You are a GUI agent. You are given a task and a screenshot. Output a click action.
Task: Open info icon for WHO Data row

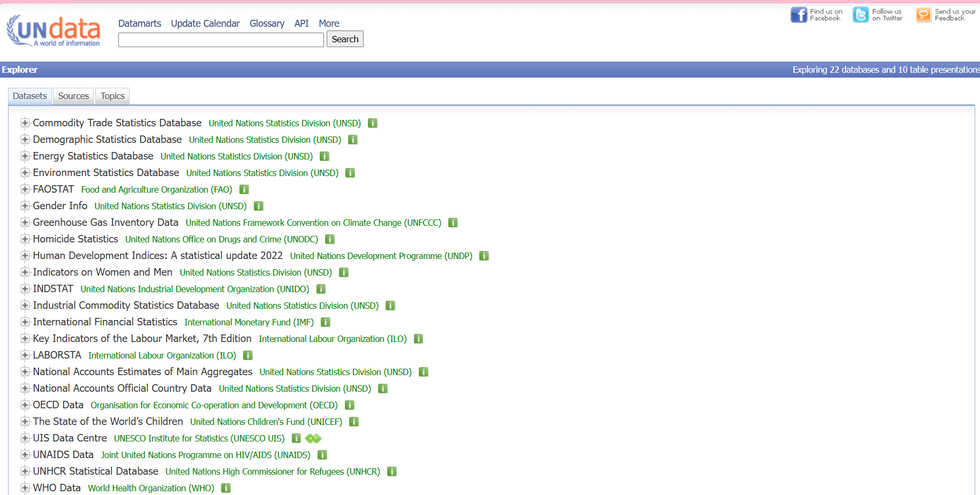tap(226, 488)
